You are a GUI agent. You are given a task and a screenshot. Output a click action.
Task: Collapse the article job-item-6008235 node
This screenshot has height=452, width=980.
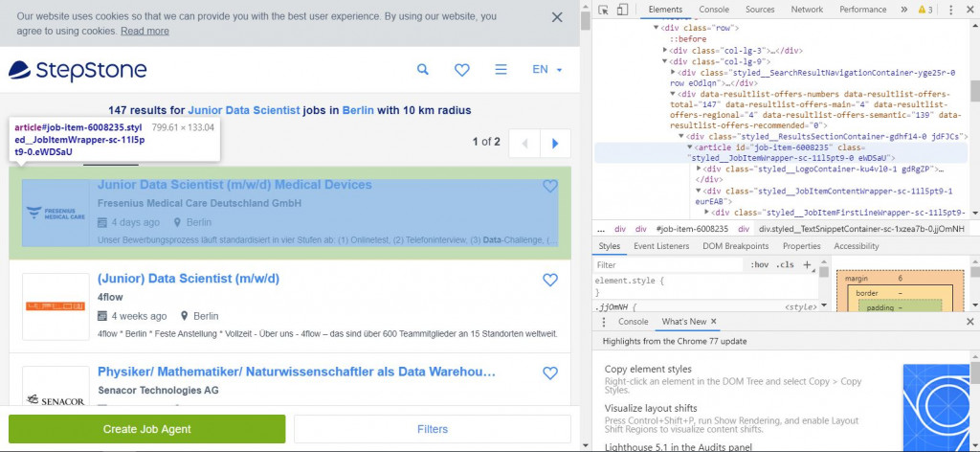[689, 147]
